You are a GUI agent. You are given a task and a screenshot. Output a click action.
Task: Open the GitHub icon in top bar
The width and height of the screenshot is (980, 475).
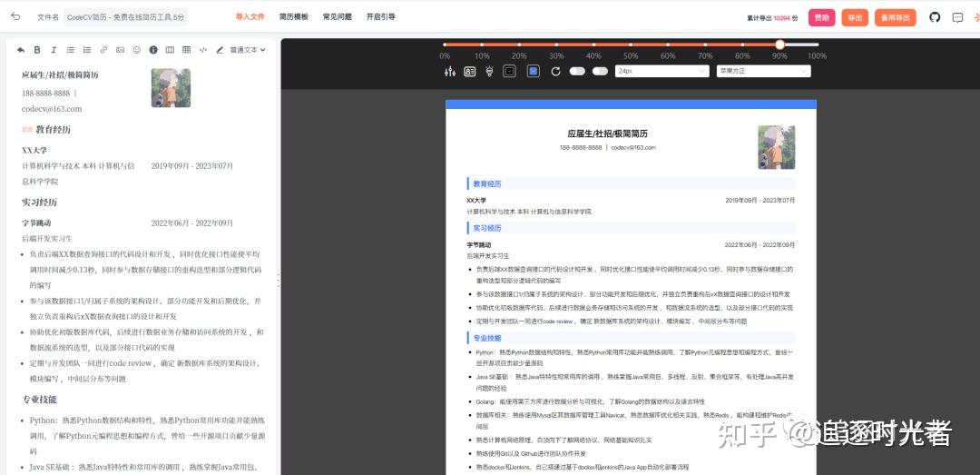tap(935, 17)
